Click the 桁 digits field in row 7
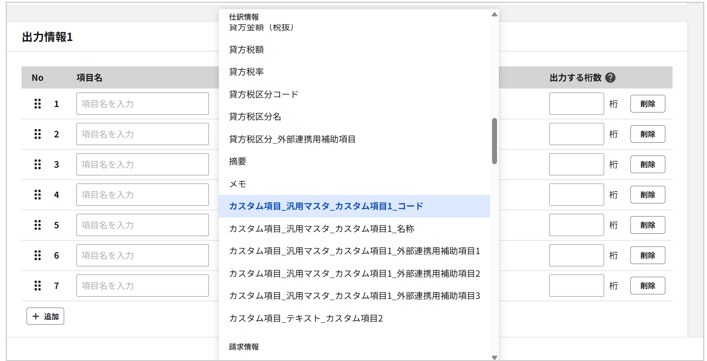The image size is (707, 361). [x=576, y=285]
